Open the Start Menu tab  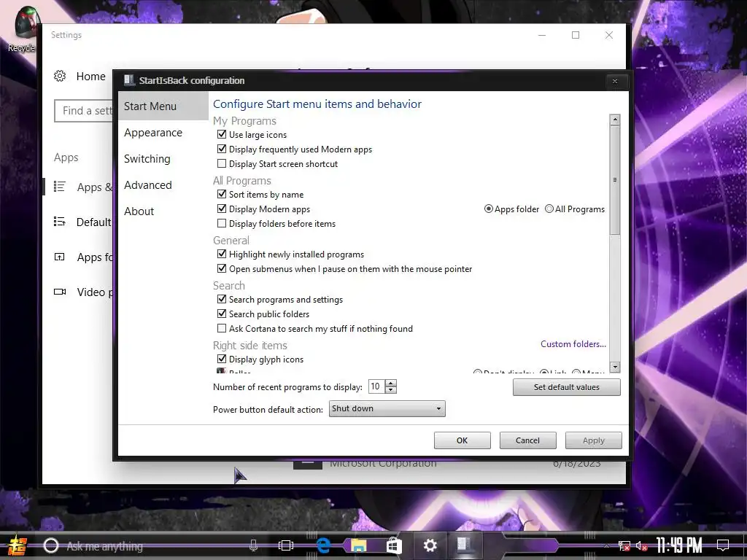163,106
